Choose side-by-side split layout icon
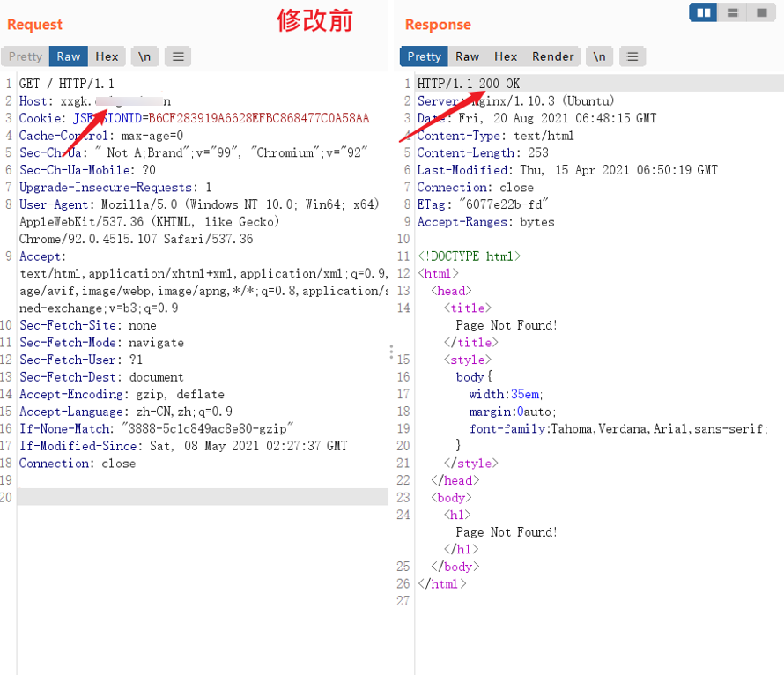 (x=704, y=12)
